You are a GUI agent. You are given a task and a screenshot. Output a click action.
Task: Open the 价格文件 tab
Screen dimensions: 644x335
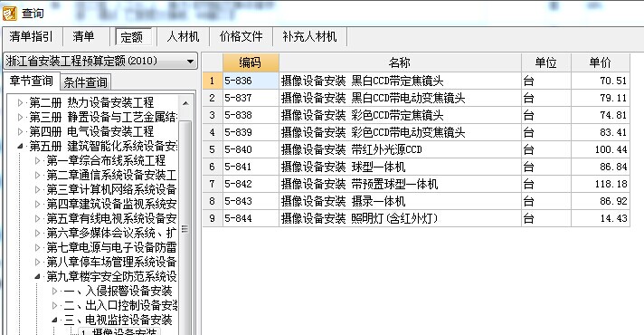(x=241, y=36)
